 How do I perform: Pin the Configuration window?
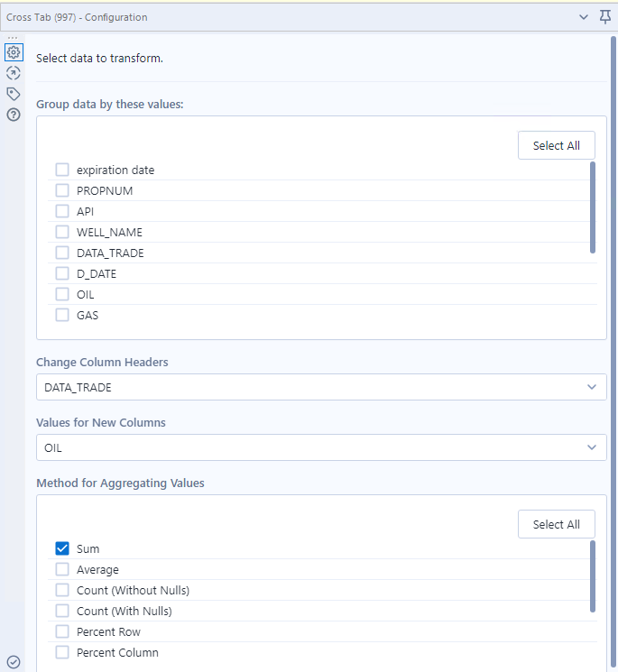[x=605, y=17]
